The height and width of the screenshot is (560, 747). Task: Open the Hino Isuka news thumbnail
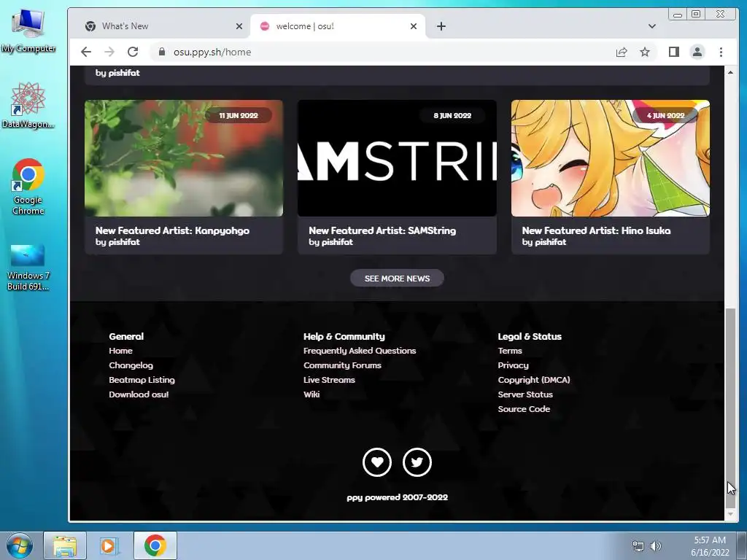click(x=611, y=158)
